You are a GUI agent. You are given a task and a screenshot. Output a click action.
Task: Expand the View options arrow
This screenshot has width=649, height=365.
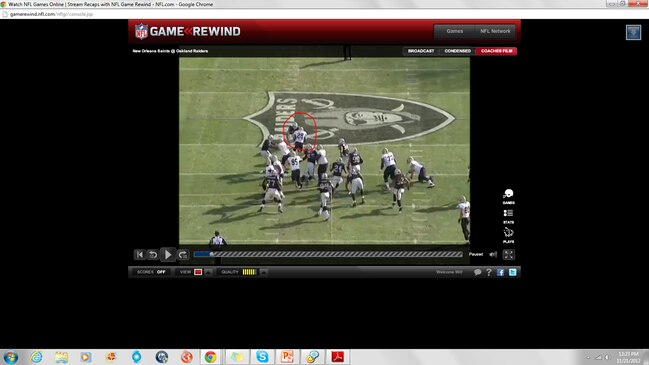[209, 272]
